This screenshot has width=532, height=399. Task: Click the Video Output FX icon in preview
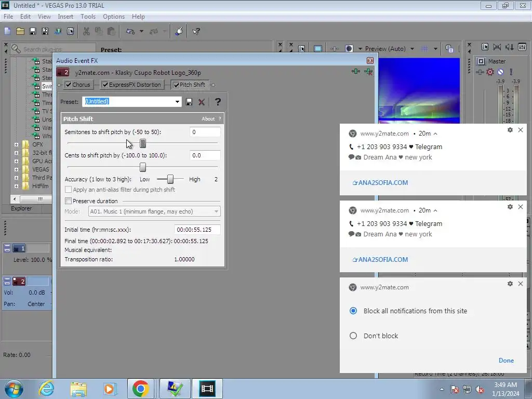pyautogui.click(x=334, y=49)
